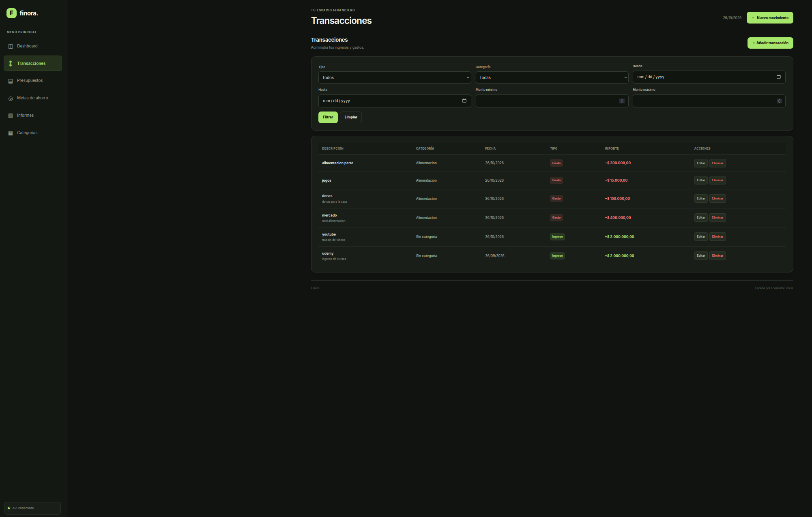
Task: Open the Hasta calendar picker icon
Action: coord(464,101)
